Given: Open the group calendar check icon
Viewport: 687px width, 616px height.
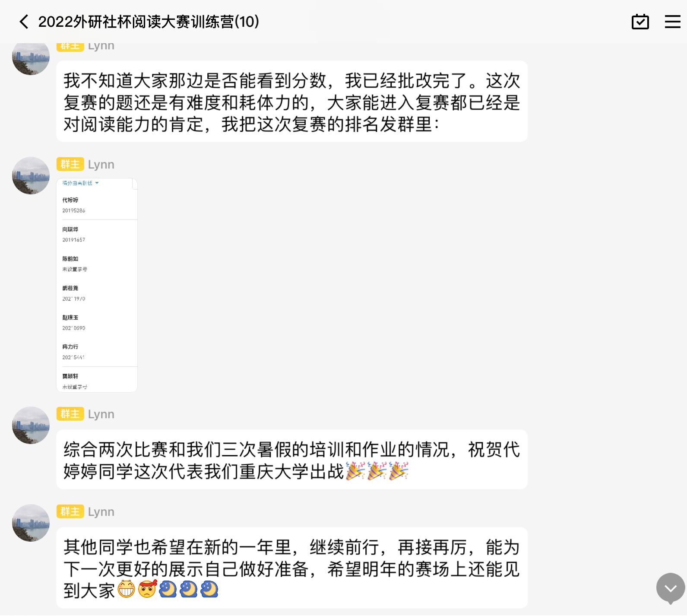Looking at the screenshot, I should pyautogui.click(x=640, y=22).
